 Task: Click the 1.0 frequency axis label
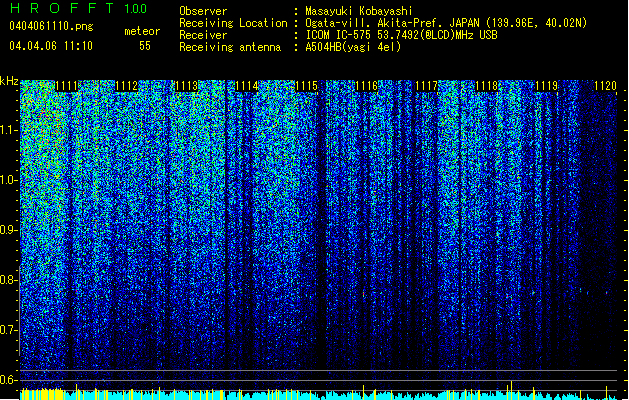click(x=8, y=180)
